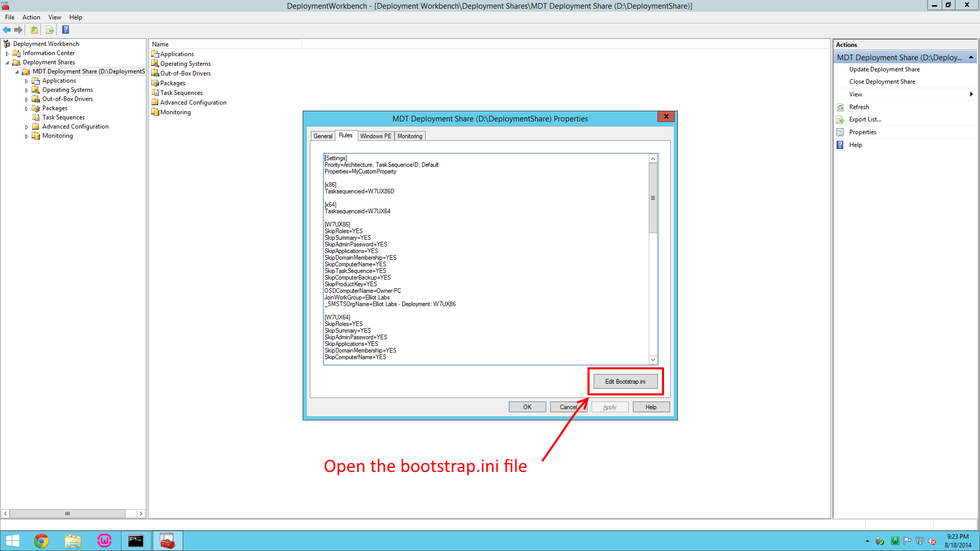
Task: Expand Monitoring tree node
Action: [x=27, y=136]
